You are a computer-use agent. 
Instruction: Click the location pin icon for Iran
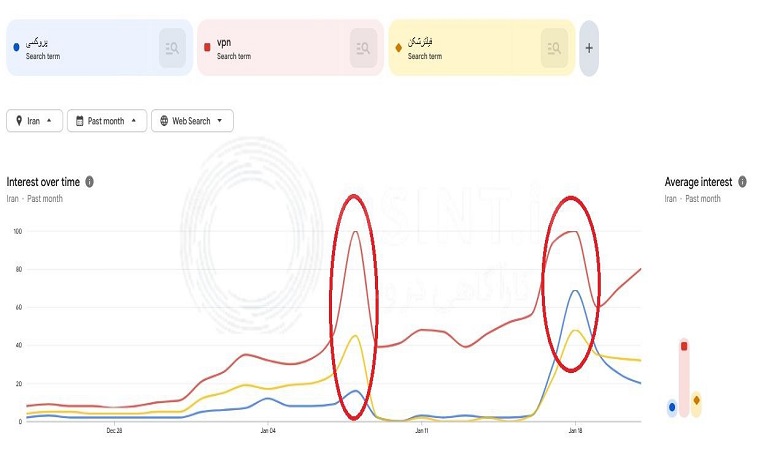click(19, 121)
